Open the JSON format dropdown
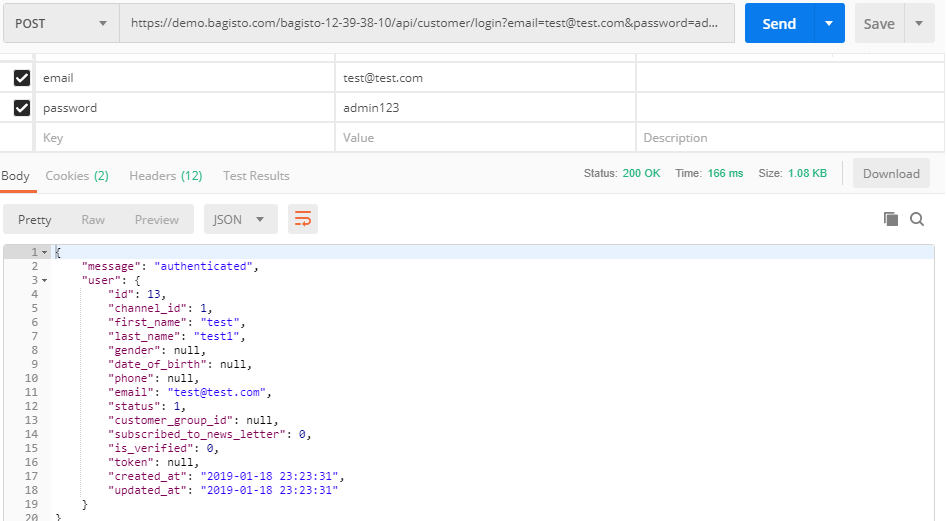The image size is (947, 521). pyautogui.click(x=240, y=219)
